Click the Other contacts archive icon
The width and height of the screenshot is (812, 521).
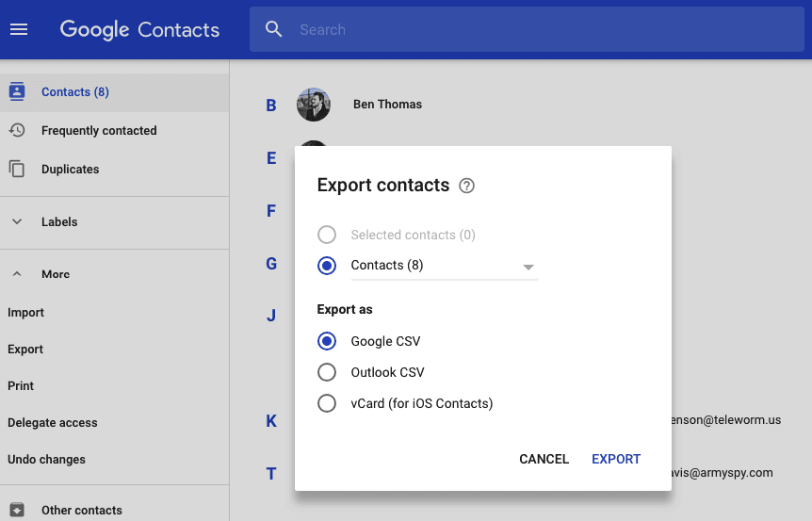[x=17, y=510]
